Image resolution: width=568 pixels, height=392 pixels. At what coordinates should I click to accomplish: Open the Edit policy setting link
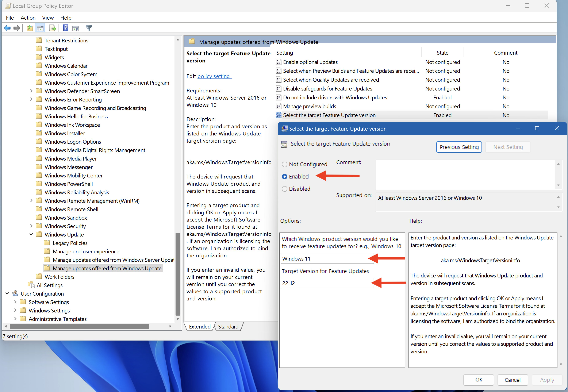(x=214, y=76)
